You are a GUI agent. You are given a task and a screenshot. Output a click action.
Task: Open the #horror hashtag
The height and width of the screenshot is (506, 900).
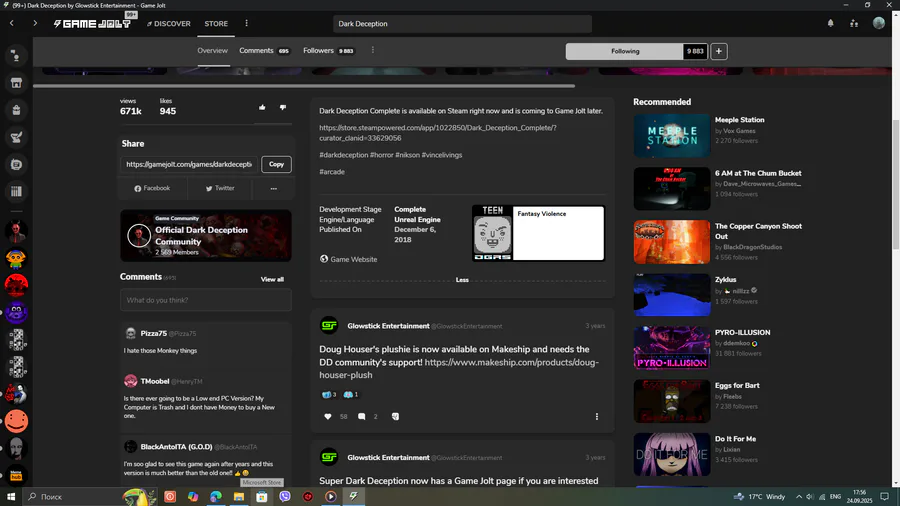(x=381, y=155)
